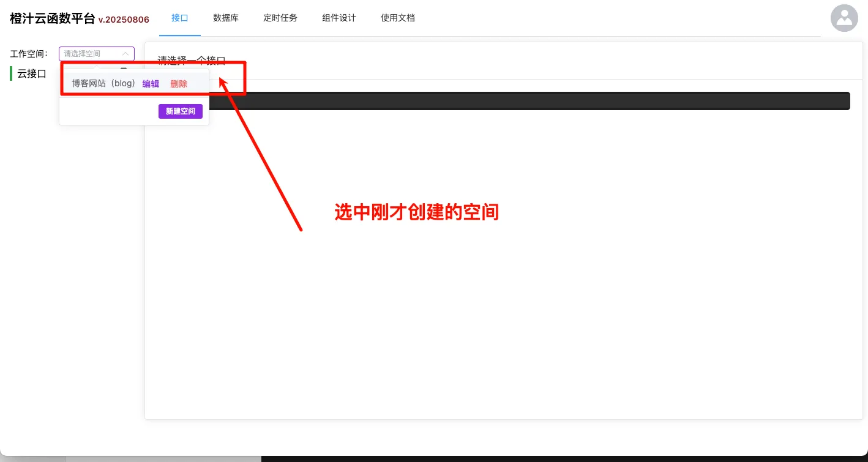Click the red 选中刚才创建的空间 annotation text
Screen dimensions: 868x462
point(416,212)
